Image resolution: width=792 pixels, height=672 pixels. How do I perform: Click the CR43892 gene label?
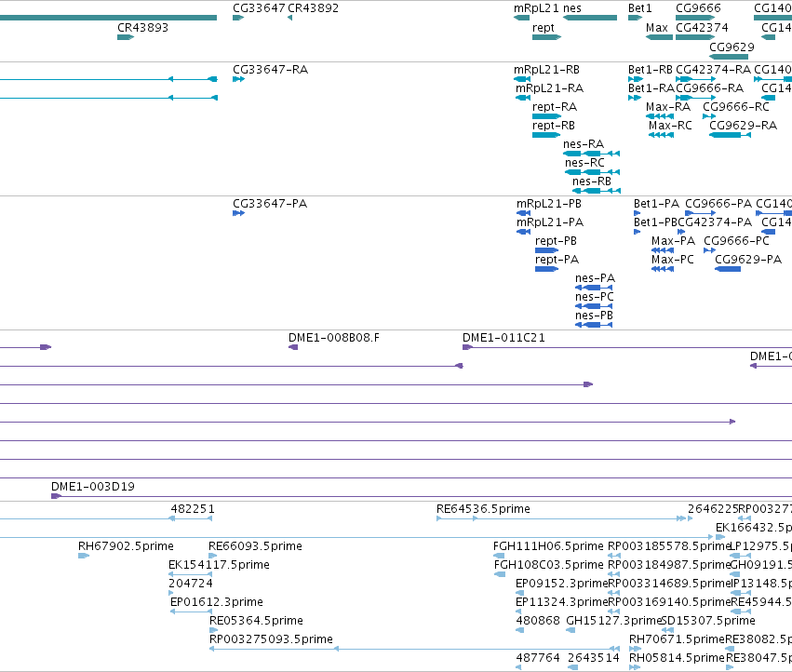tap(313, 8)
